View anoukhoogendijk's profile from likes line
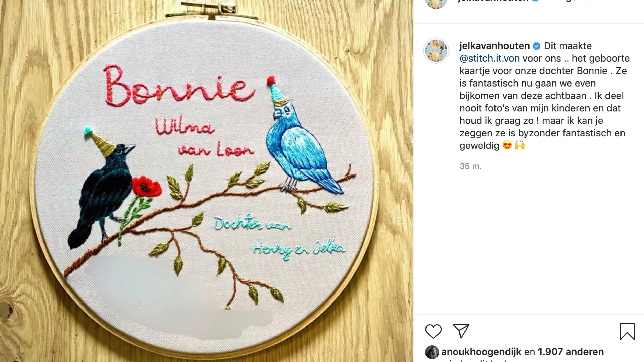 coord(481,352)
